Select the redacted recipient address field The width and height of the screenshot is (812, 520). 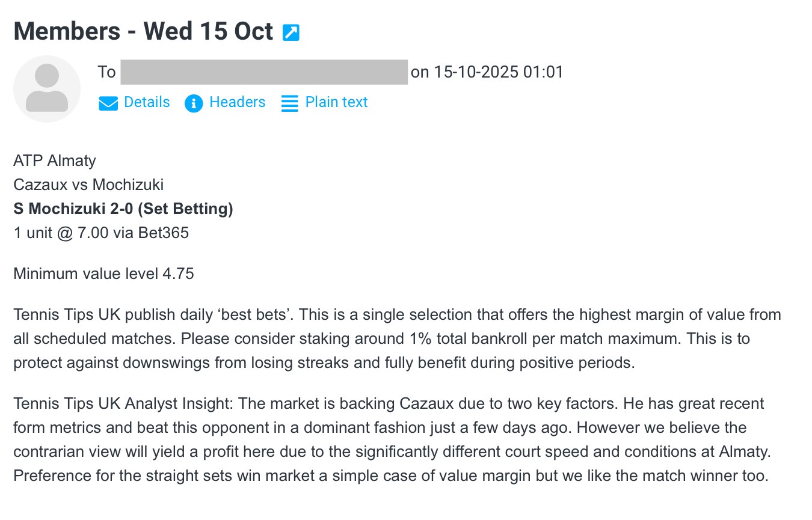coord(264,72)
